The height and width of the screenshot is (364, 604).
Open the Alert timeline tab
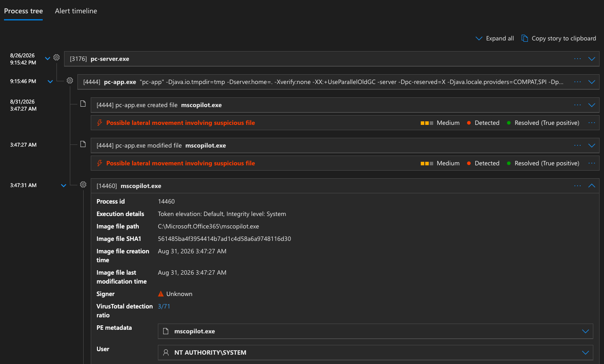coord(76,11)
